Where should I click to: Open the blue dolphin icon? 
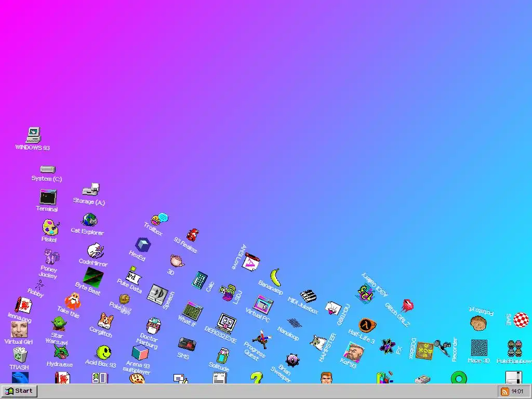click(20, 378)
